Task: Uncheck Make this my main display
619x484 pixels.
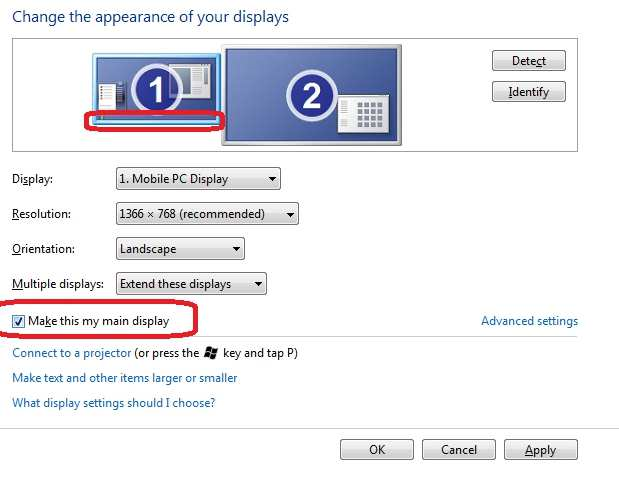Action: pos(20,321)
